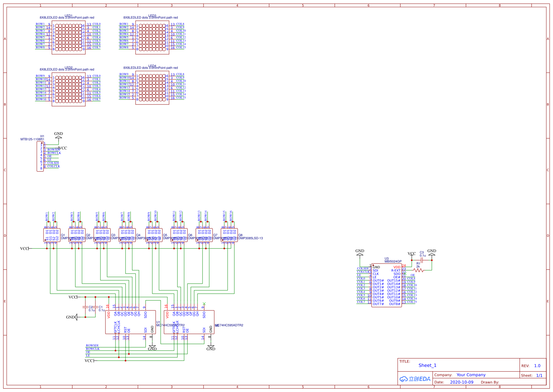Select ROWSDI net label on header H1
This screenshot has width=553, height=392.
(53, 150)
